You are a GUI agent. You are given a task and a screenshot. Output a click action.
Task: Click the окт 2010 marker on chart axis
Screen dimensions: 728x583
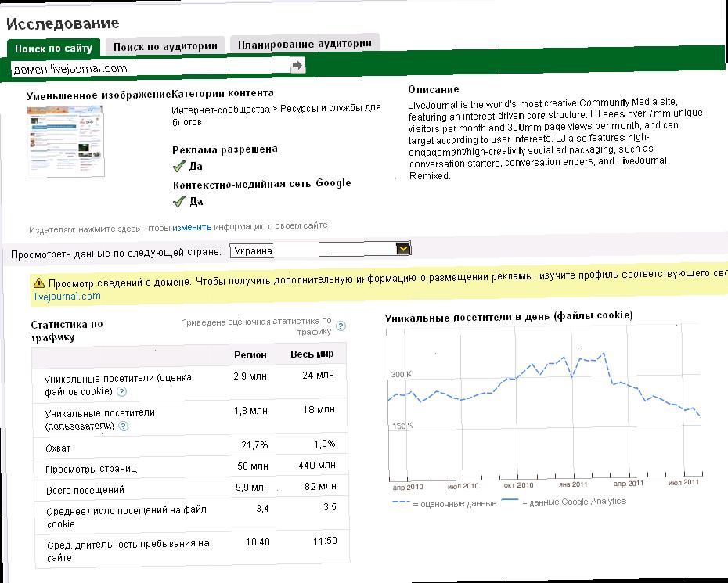tap(518, 485)
